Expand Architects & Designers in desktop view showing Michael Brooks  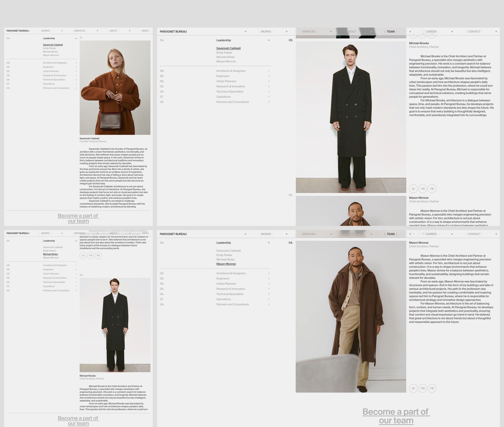pos(269,71)
